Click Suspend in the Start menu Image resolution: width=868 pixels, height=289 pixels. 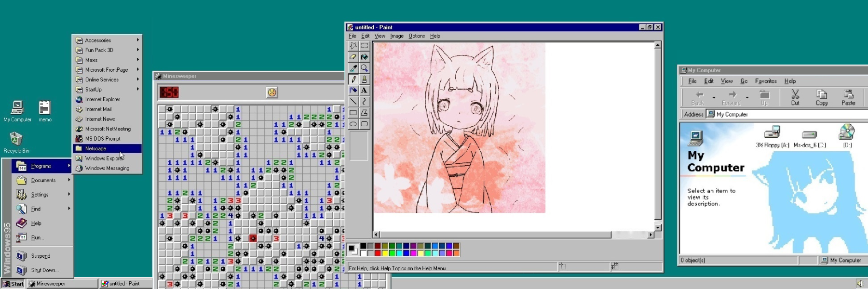coord(42,256)
